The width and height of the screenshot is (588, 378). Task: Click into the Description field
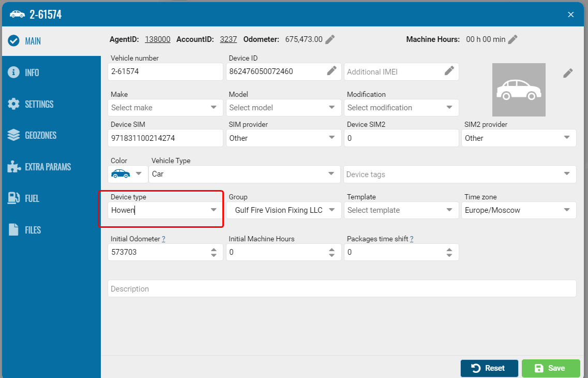point(342,289)
